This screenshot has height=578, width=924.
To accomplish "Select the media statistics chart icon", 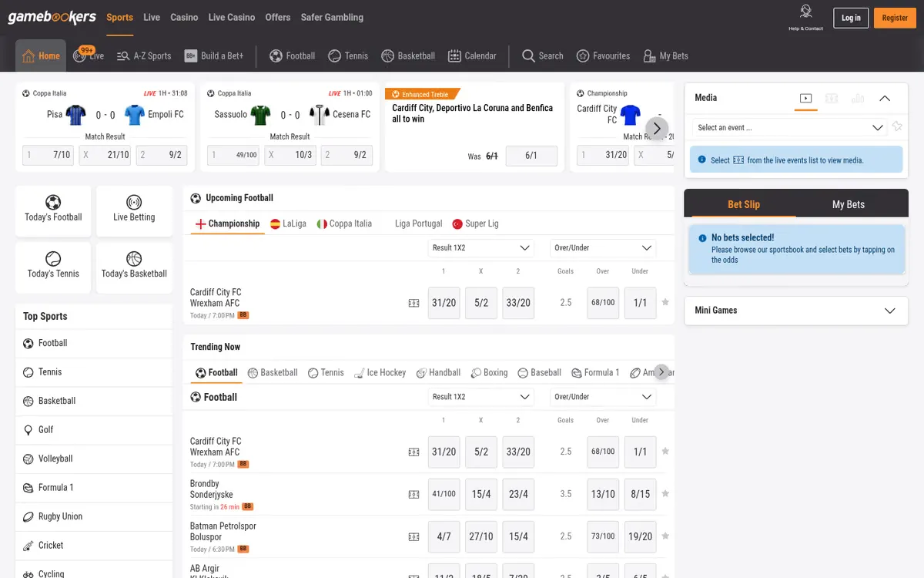I will [x=858, y=98].
